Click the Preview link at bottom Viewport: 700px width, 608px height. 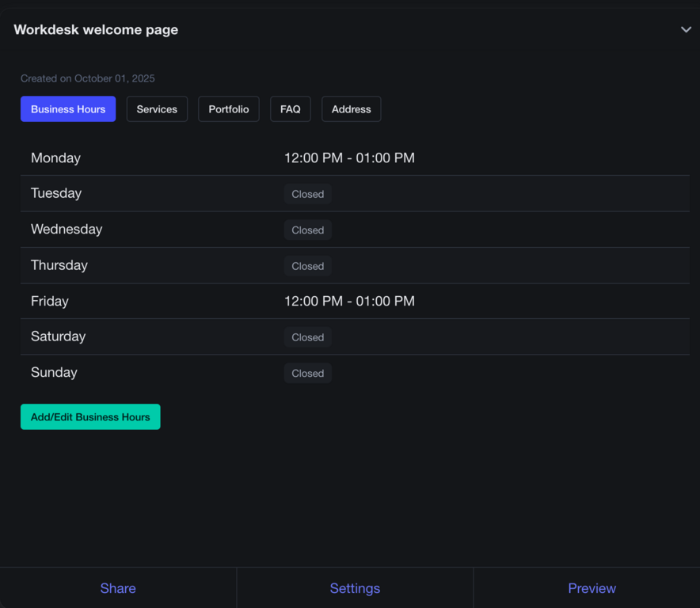click(x=592, y=588)
